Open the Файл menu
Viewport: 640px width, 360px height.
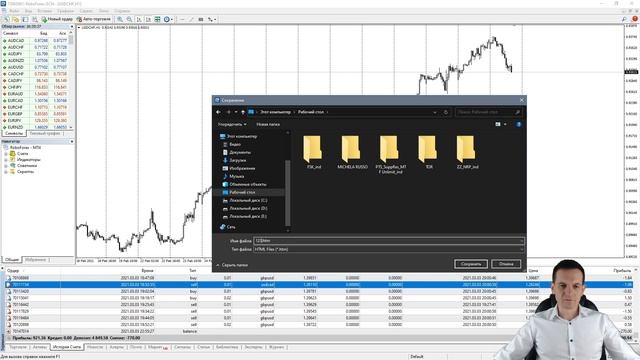pyautogui.click(x=14, y=11)
